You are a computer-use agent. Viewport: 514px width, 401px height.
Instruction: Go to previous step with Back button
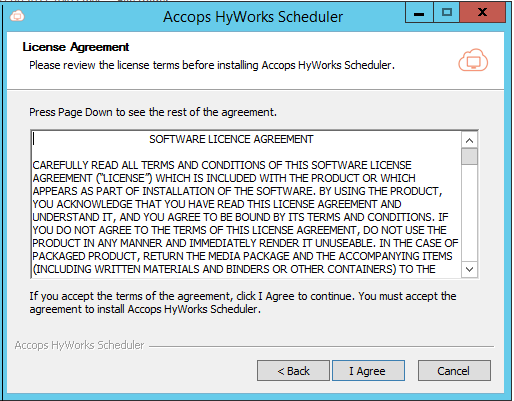point(293,371)
